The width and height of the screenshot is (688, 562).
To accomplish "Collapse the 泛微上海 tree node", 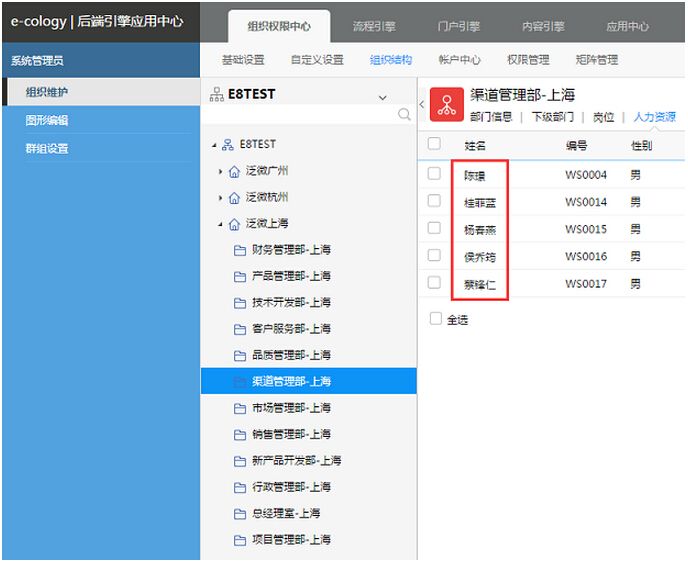I will pos(221,224).
